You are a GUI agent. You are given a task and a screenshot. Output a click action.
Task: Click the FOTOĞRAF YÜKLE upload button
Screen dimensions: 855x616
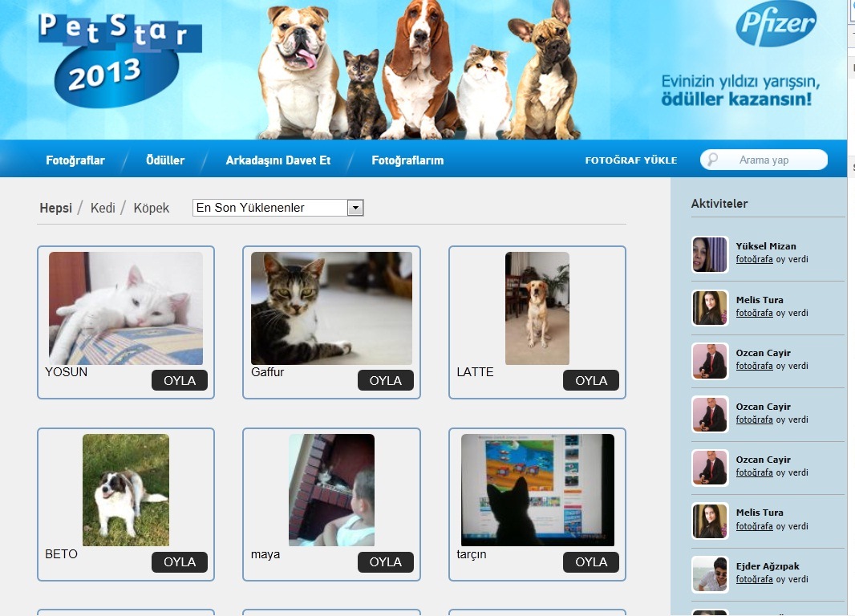(631, 160)
